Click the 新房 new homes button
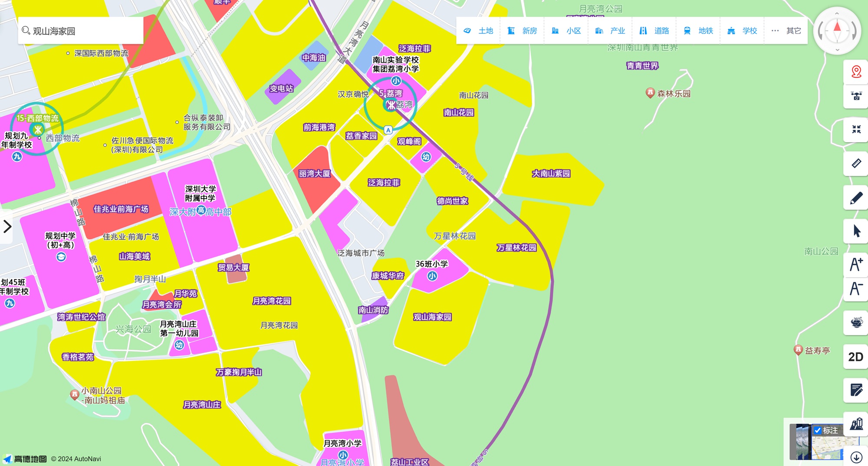This screenshot has height=466, width=868. click(522, 31)
